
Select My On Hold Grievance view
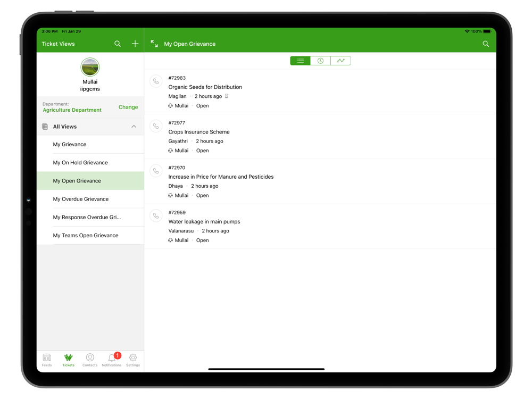[x=90, y=162]
